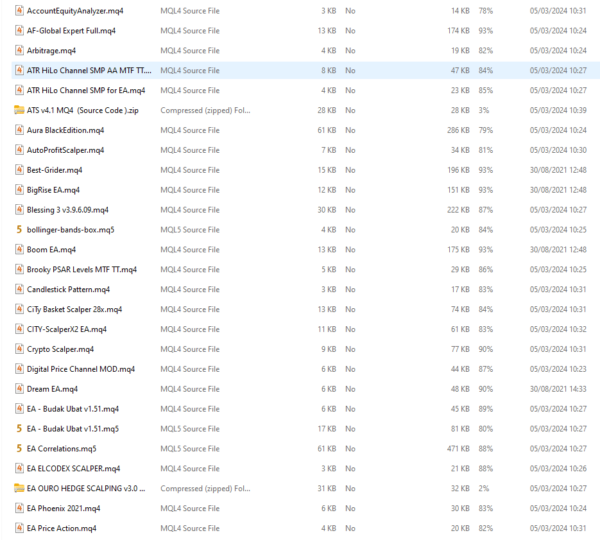Screen dimensions: 600x540
Task: Select ATS v4.1 MQ4 (Source Code).zip name
Action: click(83, 110)
